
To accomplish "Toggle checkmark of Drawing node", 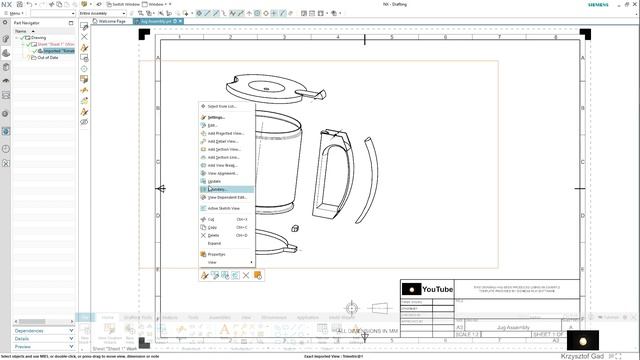I will (22, 38).
